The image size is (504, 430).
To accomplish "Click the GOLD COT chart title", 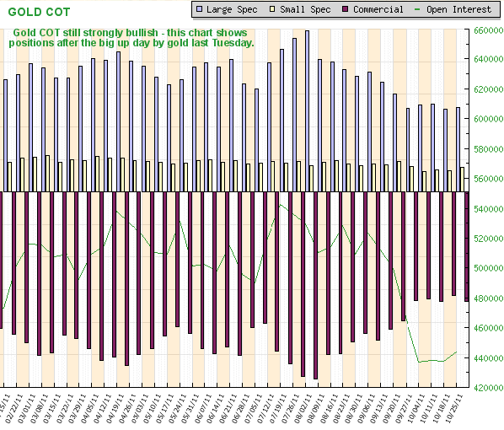I will point(39,12).
